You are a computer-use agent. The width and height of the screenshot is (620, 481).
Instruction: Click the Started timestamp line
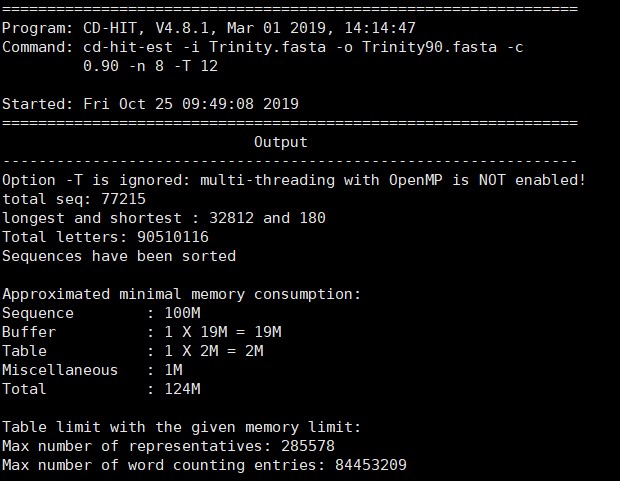pos(150,104)
